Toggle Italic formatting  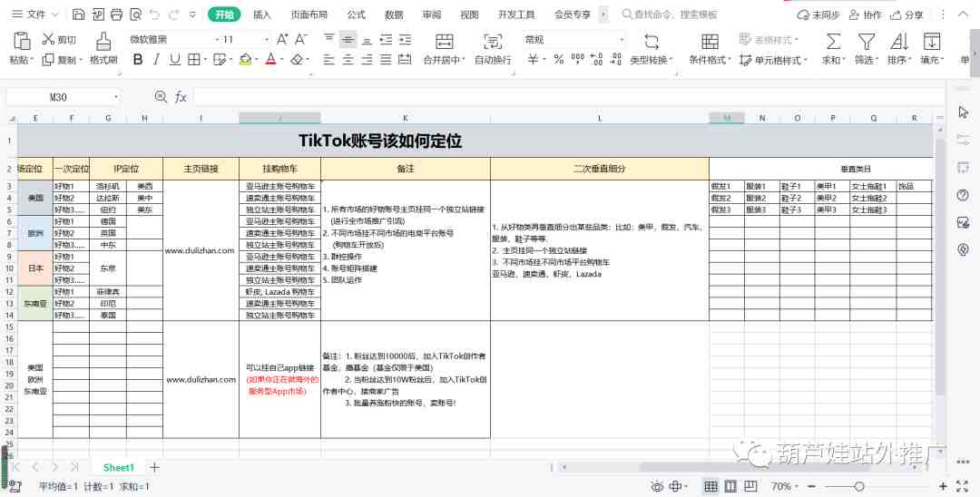(156, 59)
